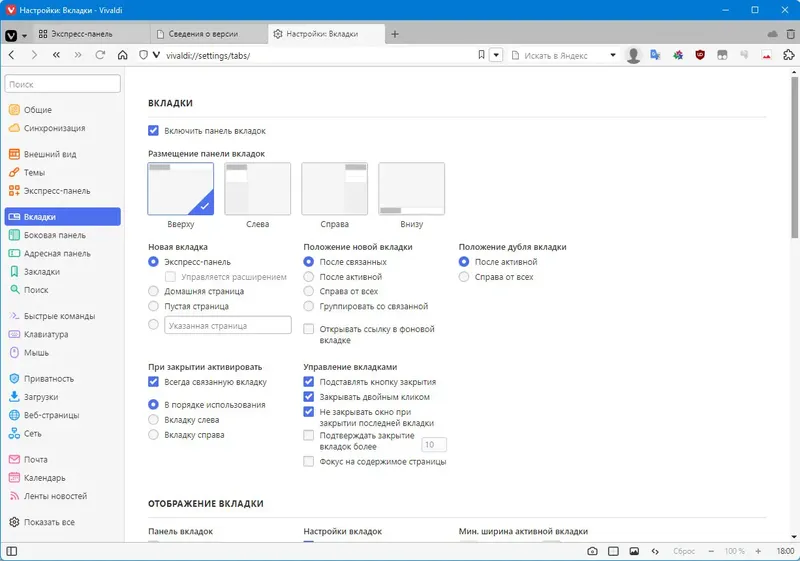This screenshot has height=561, width=800.
Task: Toggle the side panel button
Action: (12, 551)
